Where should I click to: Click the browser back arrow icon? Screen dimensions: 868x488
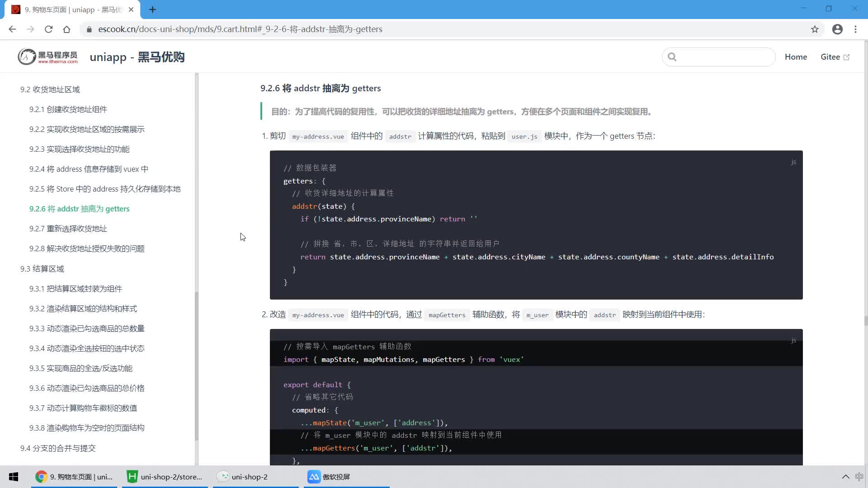[13, 29]
